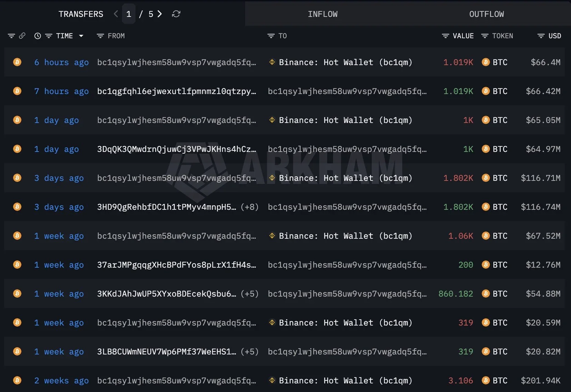
Task: Go to the next transfers page
Action: [x=159, y=14]
